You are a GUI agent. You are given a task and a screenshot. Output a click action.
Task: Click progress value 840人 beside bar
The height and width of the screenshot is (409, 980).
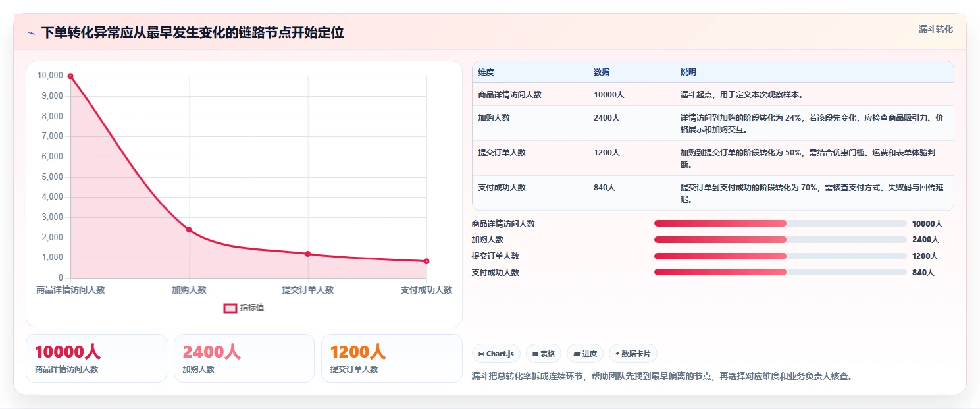click(x=923, y=272)
